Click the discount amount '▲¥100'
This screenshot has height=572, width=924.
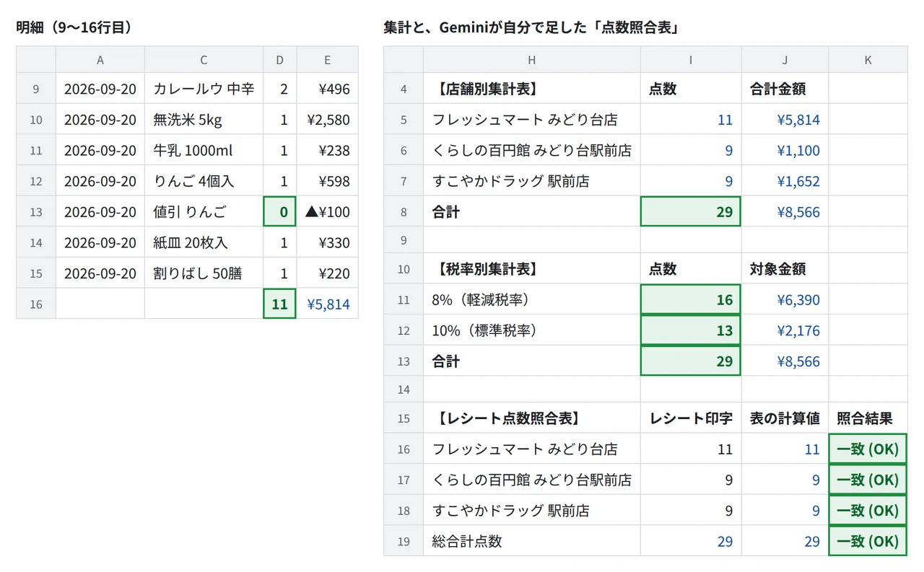coord(327,211)
